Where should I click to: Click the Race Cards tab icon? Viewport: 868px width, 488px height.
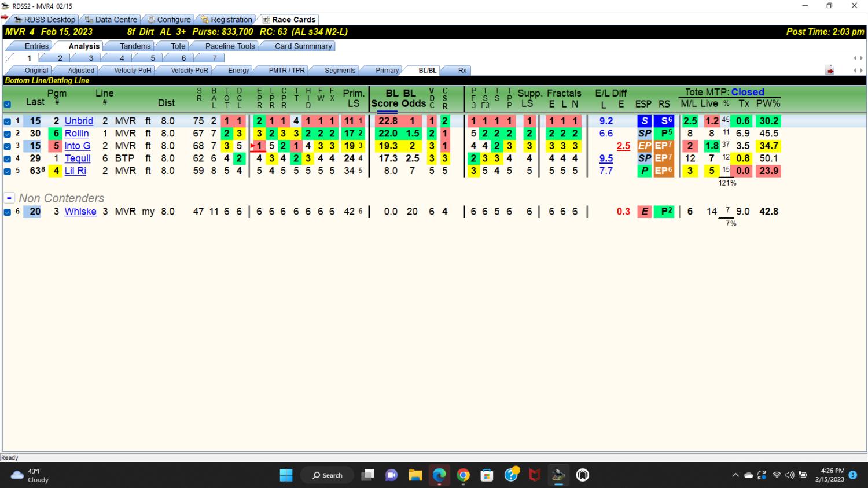[266, 20]
